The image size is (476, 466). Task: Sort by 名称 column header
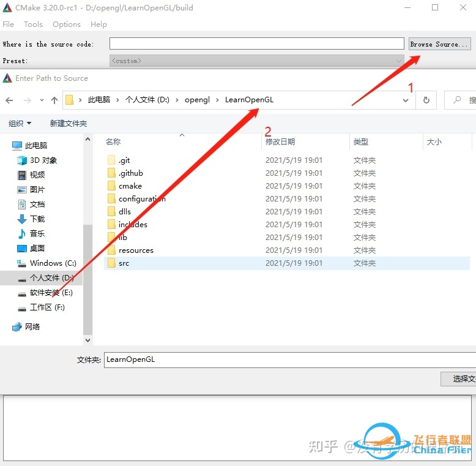click(113, 142)
